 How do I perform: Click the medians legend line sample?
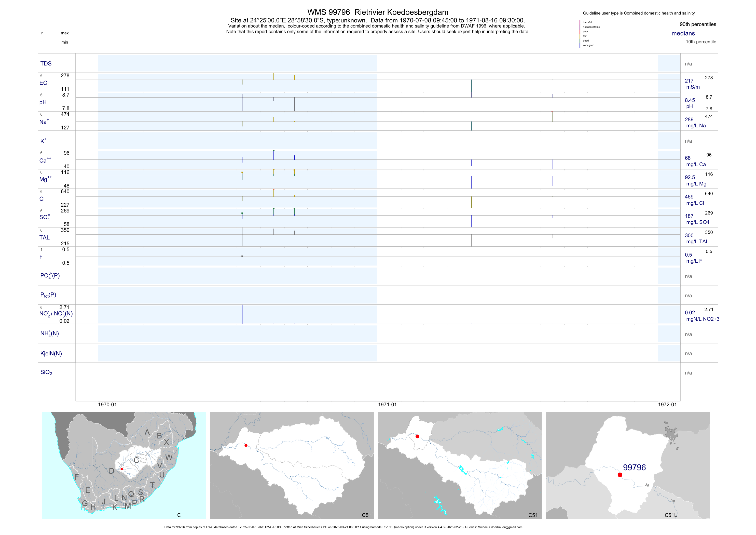pos(653,33)
